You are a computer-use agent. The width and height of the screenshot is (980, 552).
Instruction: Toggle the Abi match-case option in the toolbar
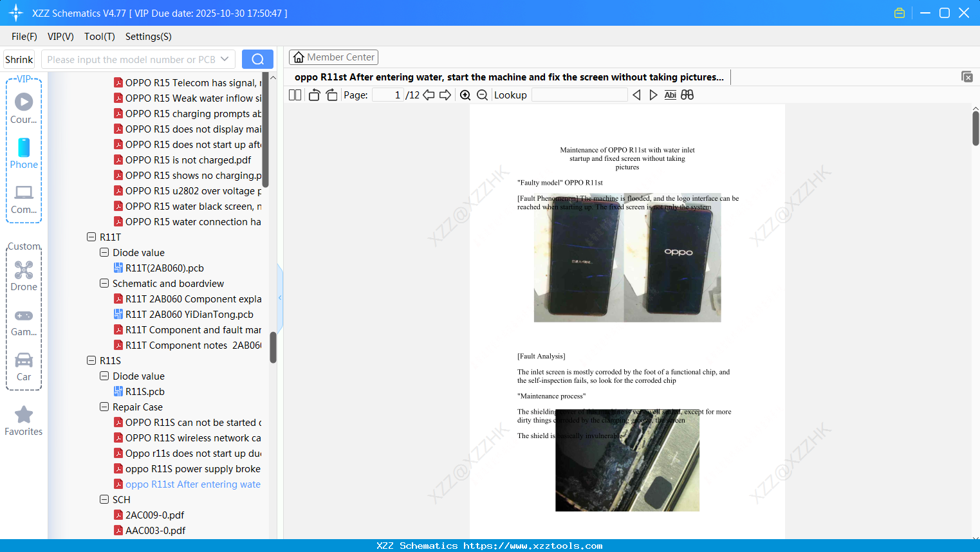pos(670,95)
